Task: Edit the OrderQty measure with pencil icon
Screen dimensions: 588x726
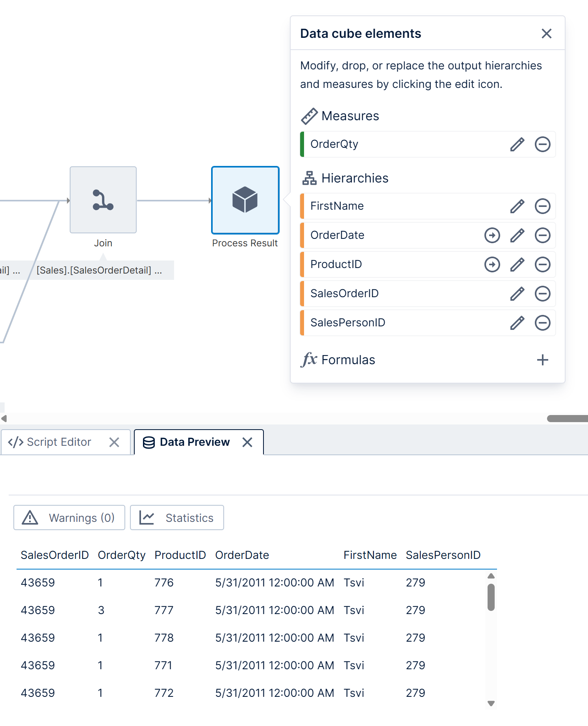Action: pos(517,144)
